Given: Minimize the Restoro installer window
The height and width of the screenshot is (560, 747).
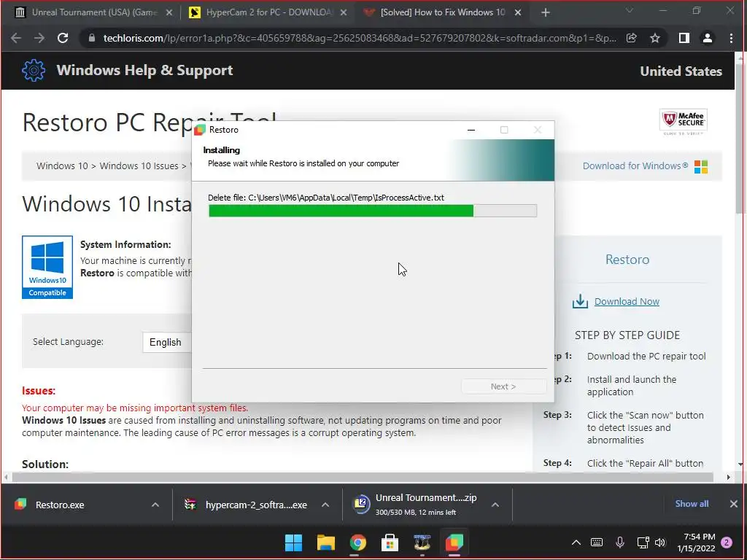Looking at the screenshot, I should coord(471,130).
